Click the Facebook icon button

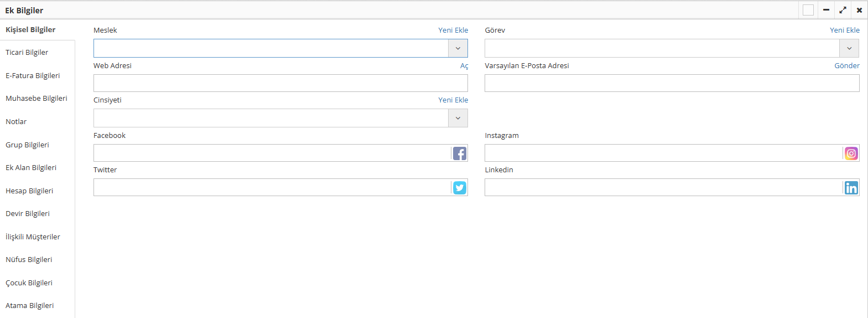click(x=459, y=153)
